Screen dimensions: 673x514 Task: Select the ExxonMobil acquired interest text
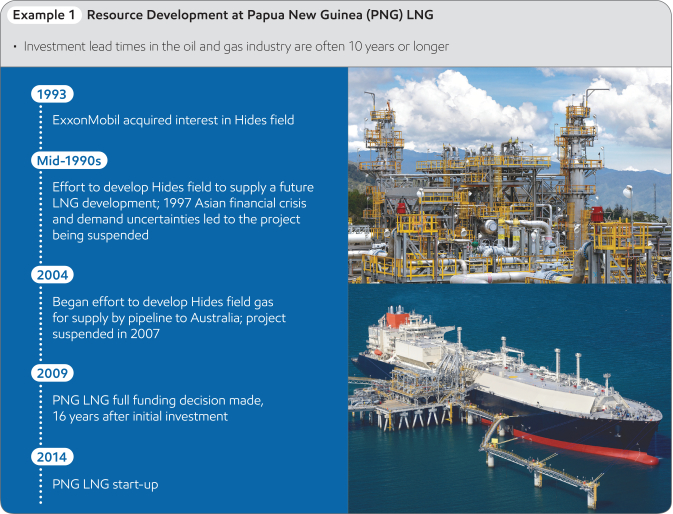pyautogui.click(x=172, y=119)
